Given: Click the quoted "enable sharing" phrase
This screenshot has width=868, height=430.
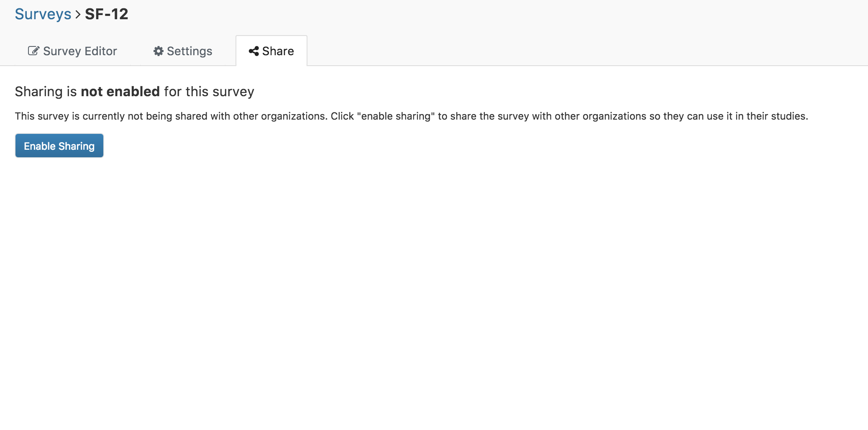Looking at the screenshot, I should pos(396,116).
